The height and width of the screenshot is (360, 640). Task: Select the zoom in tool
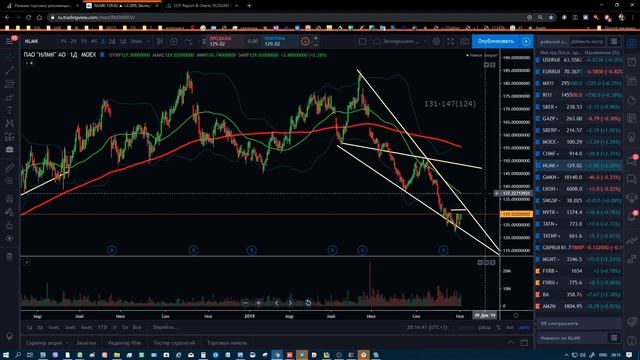[x=9, y=180]
